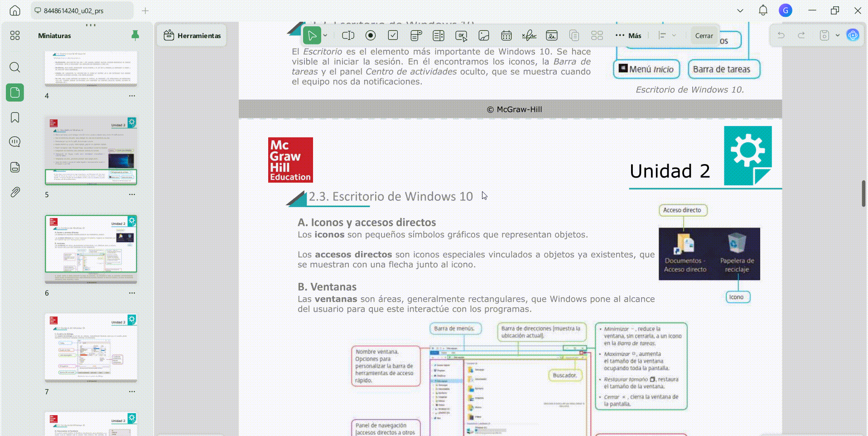Click the 'Buscador.' callout in diagram
The height and width of the screenshot is (436, 868).
(x=565, y=375)
